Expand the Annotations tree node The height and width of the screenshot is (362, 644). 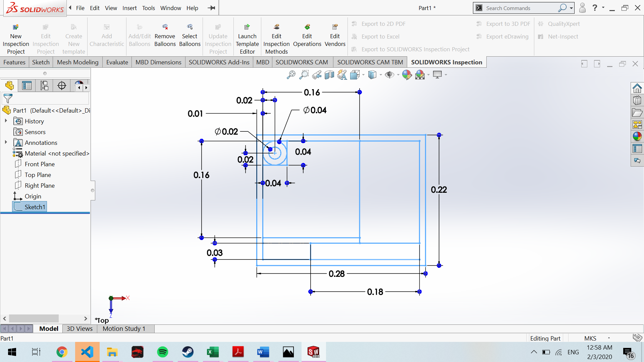pyautogui.click(x=6, y=142)
